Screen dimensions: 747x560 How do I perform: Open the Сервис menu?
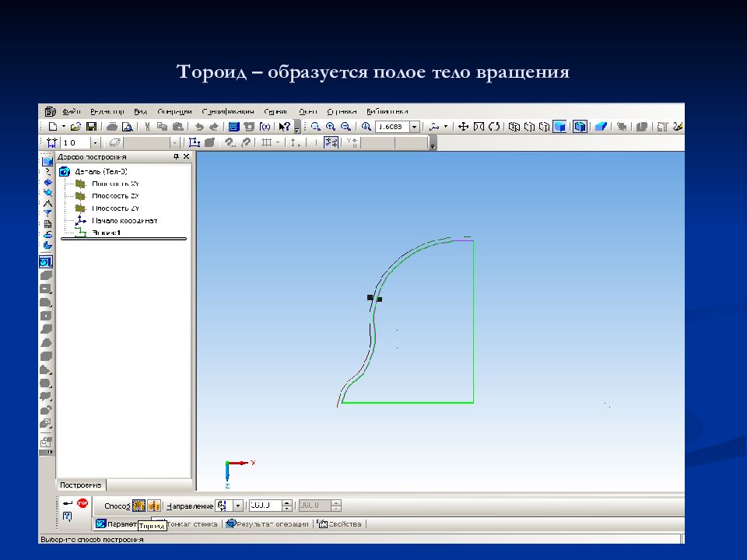coord(275,111)
